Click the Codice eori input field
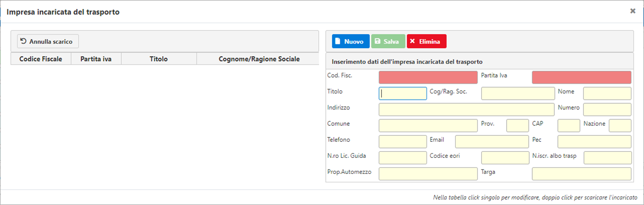The image size is (644, 205). [x=505, y=158]
